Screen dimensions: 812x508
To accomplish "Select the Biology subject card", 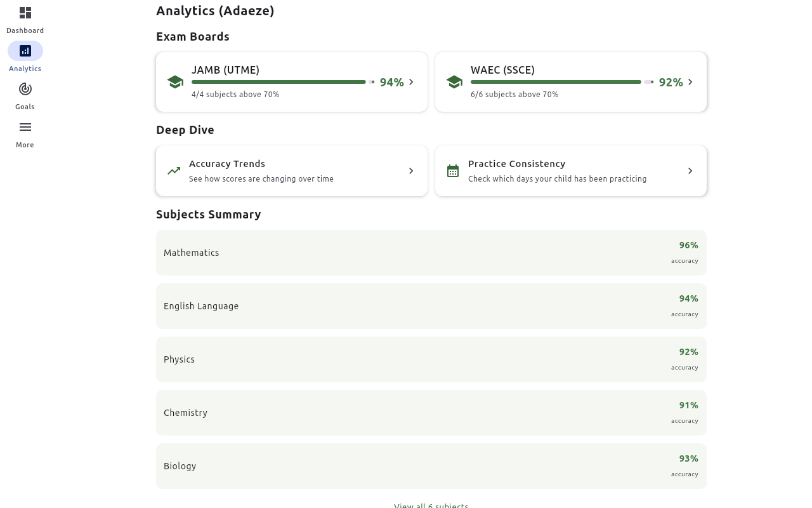I will pos(431,465).
